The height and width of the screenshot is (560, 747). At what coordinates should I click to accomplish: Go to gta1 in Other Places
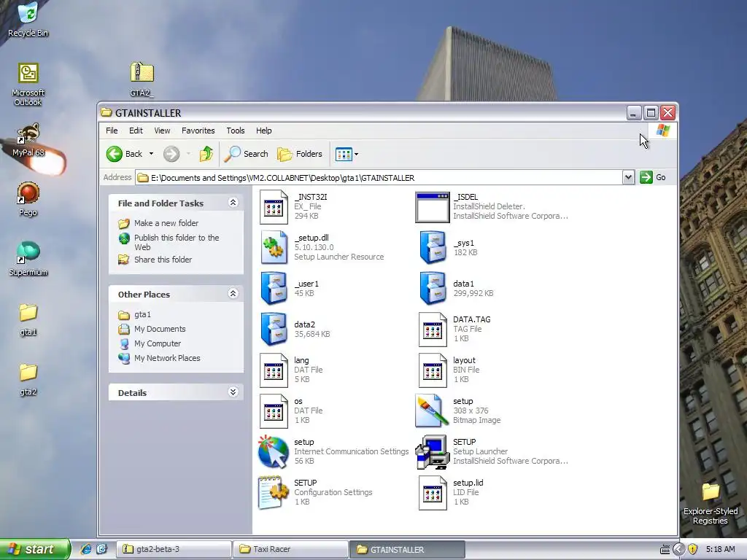[142, 314]
